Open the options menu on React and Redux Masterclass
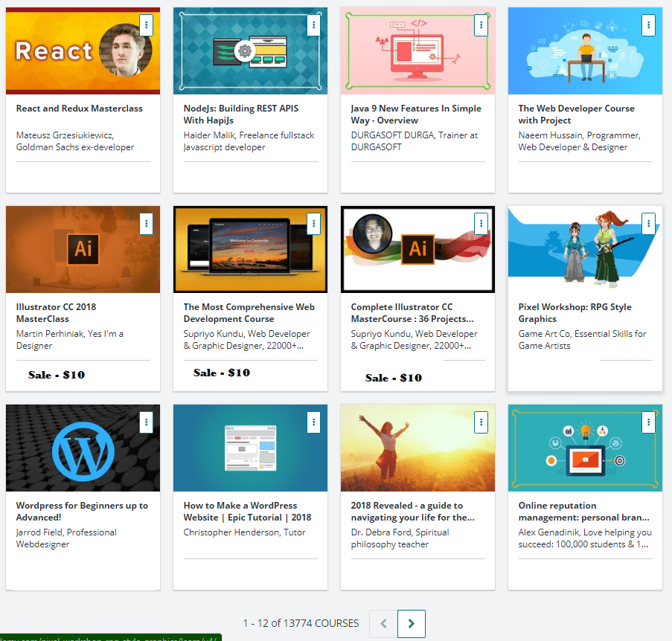672x641 pixels. click(146, 25)
